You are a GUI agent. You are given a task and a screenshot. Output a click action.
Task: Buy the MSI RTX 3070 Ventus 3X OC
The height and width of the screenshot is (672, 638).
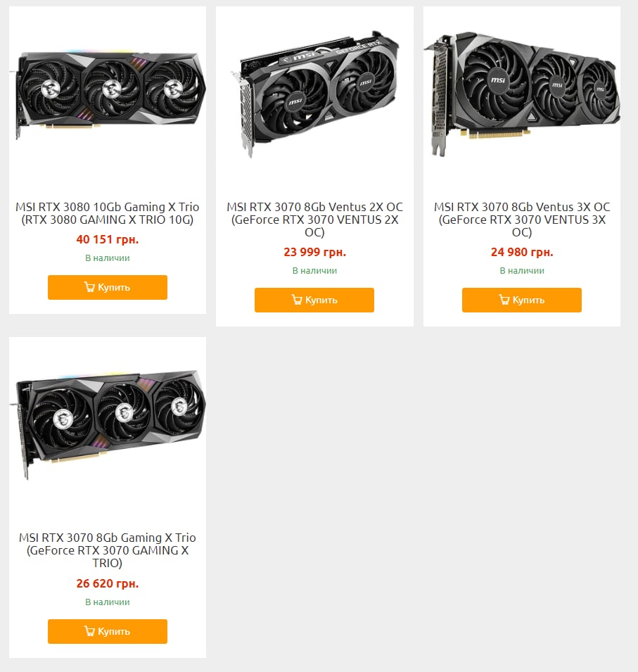tap(522, 300)
